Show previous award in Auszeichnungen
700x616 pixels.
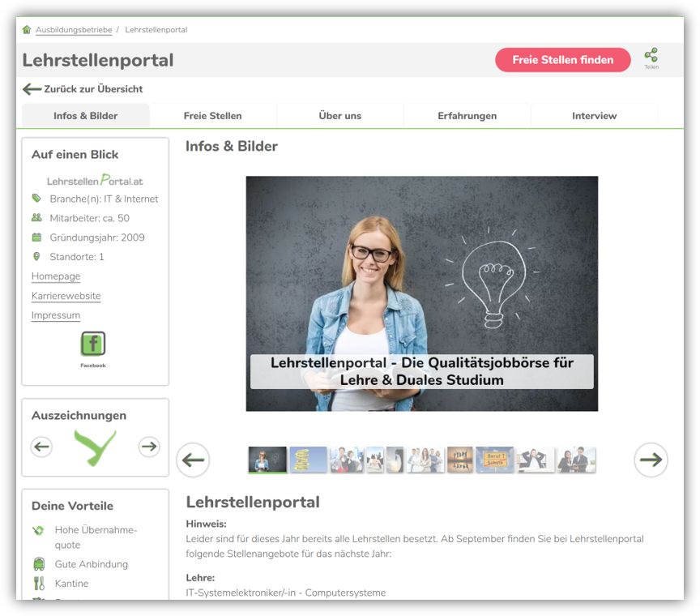pyautogui.click(x=42, y=447)
